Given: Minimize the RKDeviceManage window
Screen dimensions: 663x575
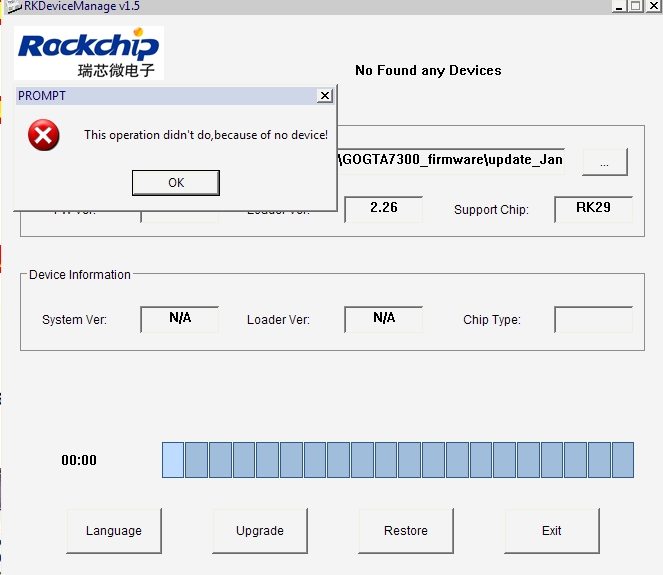Looking at the screenshot, I should (x=620, y=6).
